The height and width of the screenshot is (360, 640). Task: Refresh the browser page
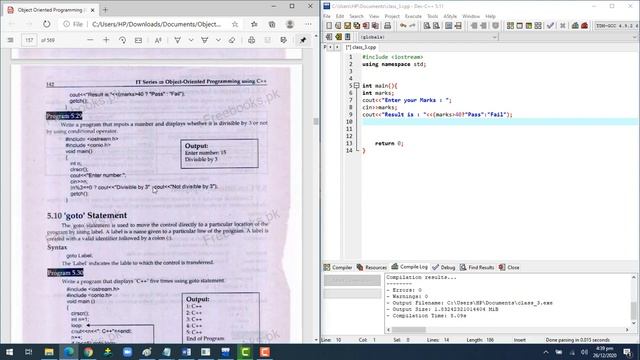click(47, 24)
